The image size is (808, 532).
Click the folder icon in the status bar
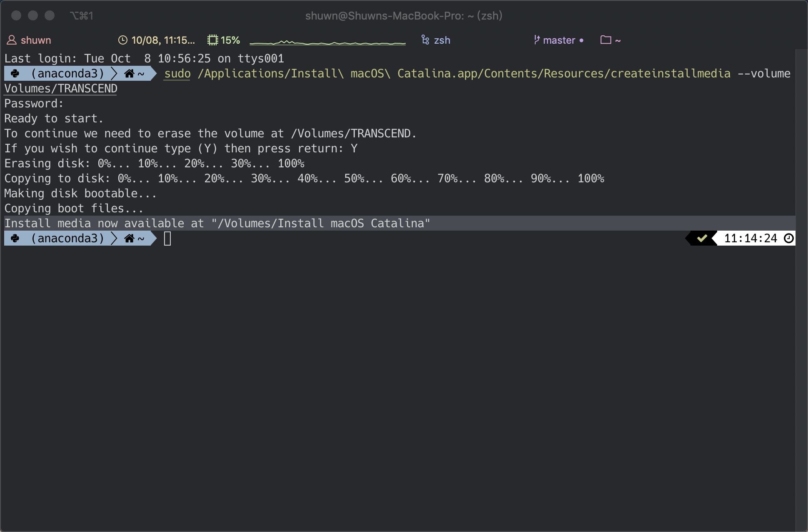606,40
